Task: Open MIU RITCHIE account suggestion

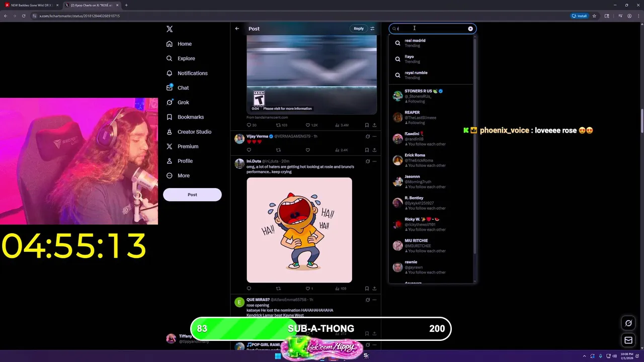Action: (x=432, y=245)
